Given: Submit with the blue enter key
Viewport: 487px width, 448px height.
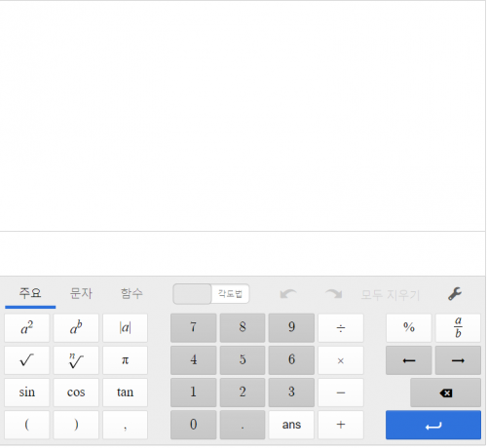Looking at the screenshot, I should (x=433, y=425).
